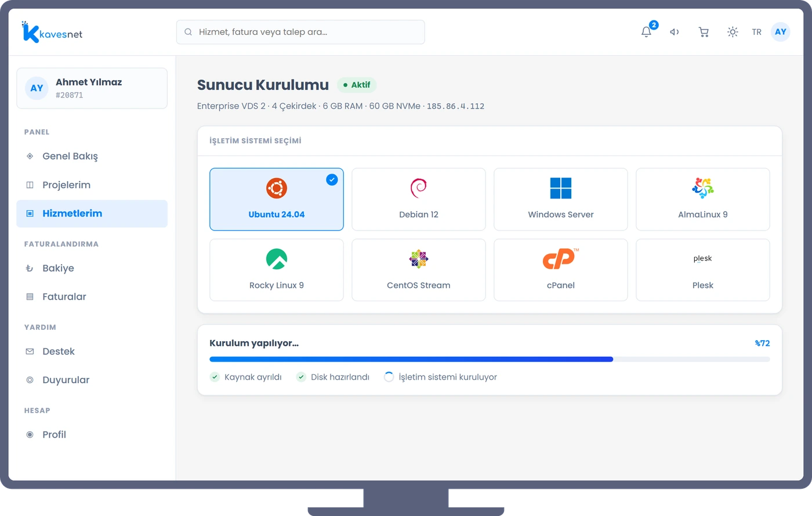This screenshot has height=516, width=812.
Task: Click the CentOS logo icon
Action: [419, 259]
